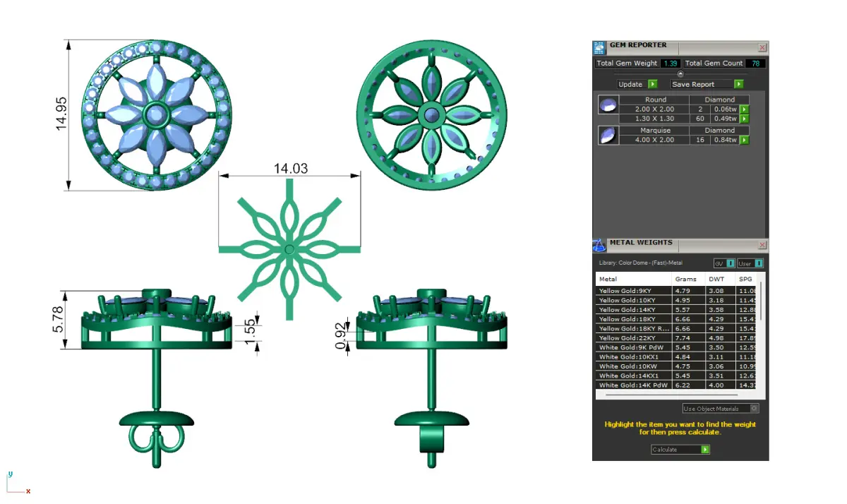
Task: Select the White Gold:10KX1 row
Action: point(676,356)
